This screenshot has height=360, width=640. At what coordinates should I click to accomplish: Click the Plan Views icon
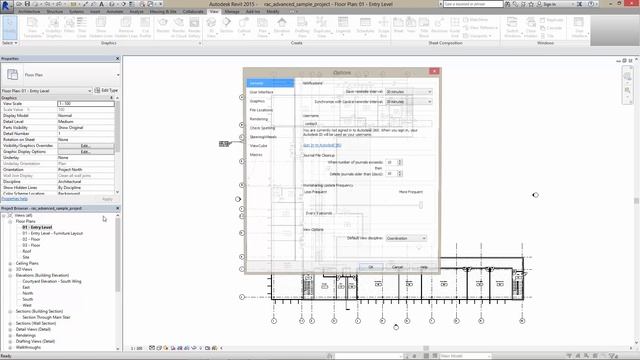coord(262,27)
